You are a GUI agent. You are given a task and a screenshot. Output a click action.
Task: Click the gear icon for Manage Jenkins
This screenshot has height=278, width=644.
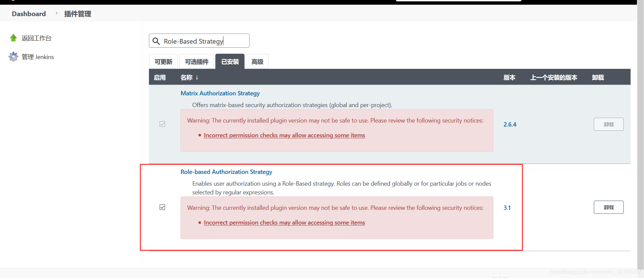coord(13,57)
